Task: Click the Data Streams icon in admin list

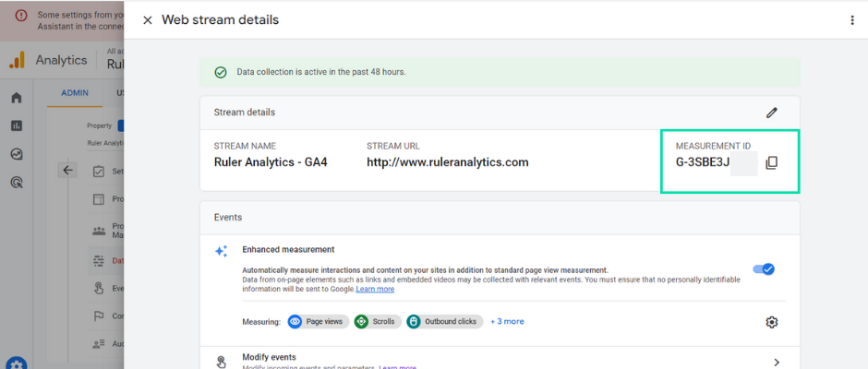Action: click(x=99, y=260)
